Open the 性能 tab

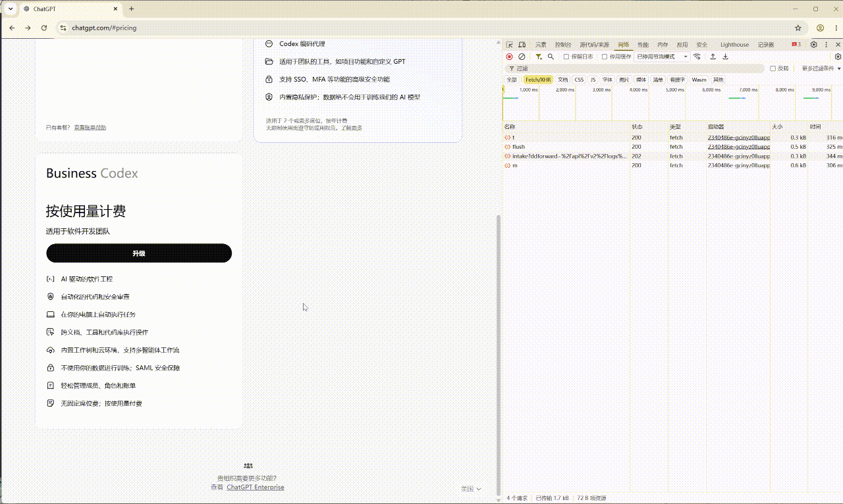click(643, 45)
